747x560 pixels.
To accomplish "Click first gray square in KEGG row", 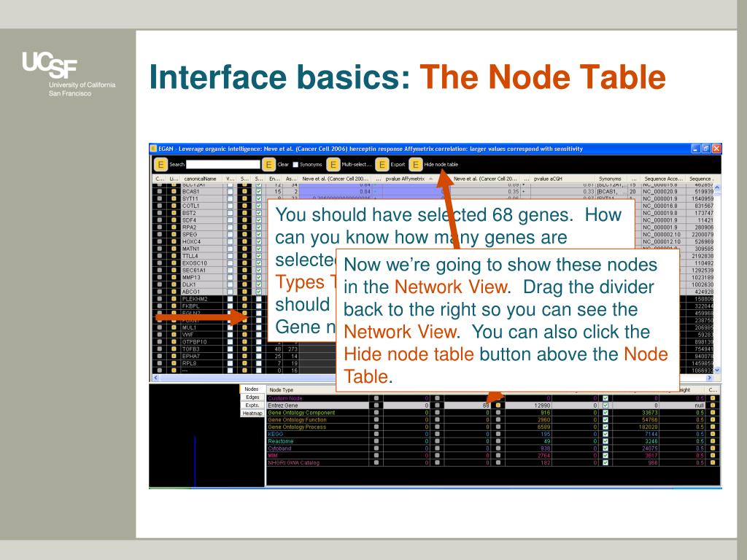I will pos(376,434).
